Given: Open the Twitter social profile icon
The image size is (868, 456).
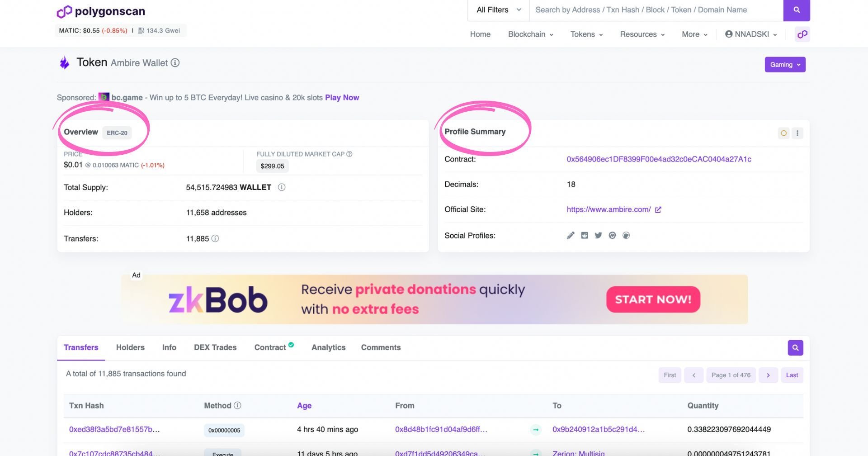Looking at the screenshot, I should click(599, 235).
